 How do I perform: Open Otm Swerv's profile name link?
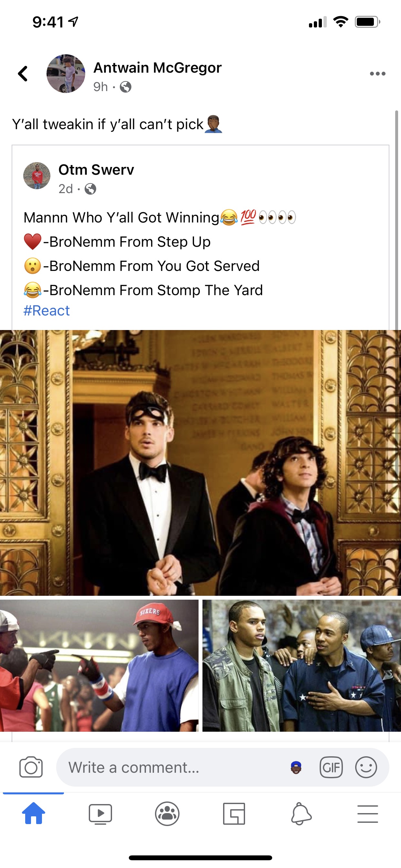pyautogui.click(x=96, y=170)
